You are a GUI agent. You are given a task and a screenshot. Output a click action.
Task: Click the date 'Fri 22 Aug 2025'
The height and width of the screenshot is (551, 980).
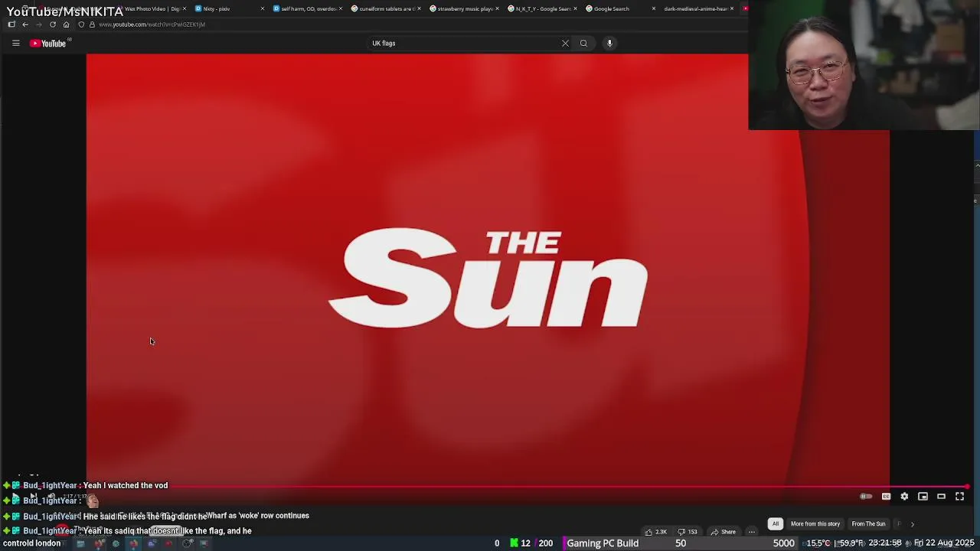(x=944, y=543)
